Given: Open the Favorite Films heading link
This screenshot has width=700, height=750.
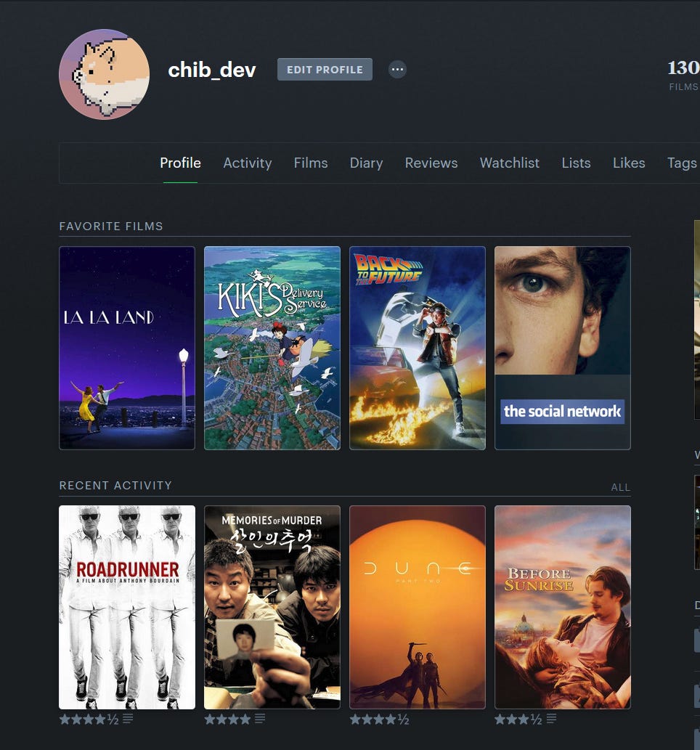Looking at the screenshot, I should coord(111,227).
